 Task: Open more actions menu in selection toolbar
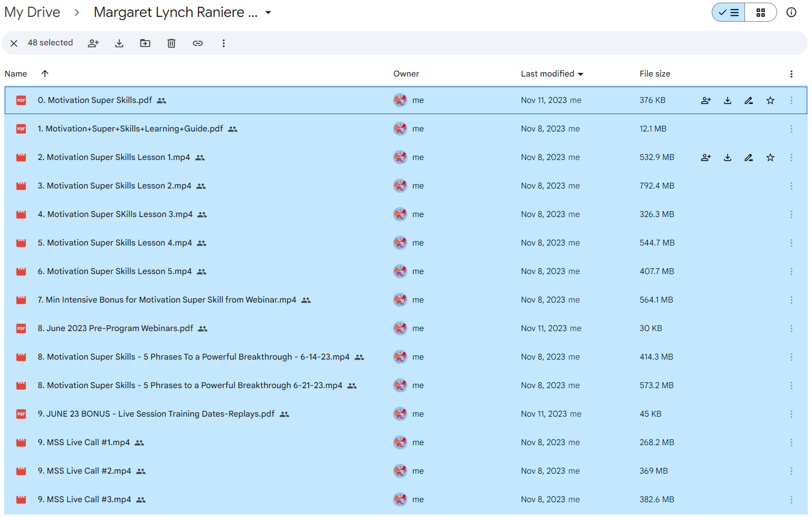point(224,43)
